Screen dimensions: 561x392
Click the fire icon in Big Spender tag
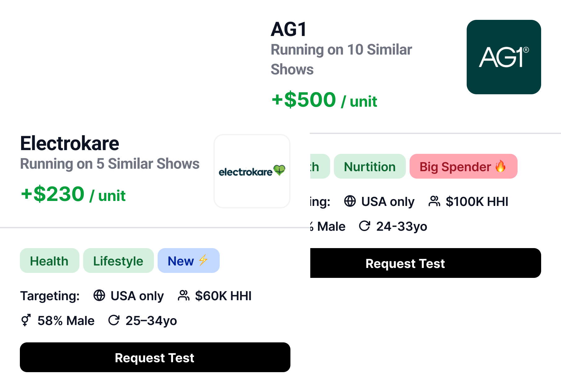pos(500,166)
